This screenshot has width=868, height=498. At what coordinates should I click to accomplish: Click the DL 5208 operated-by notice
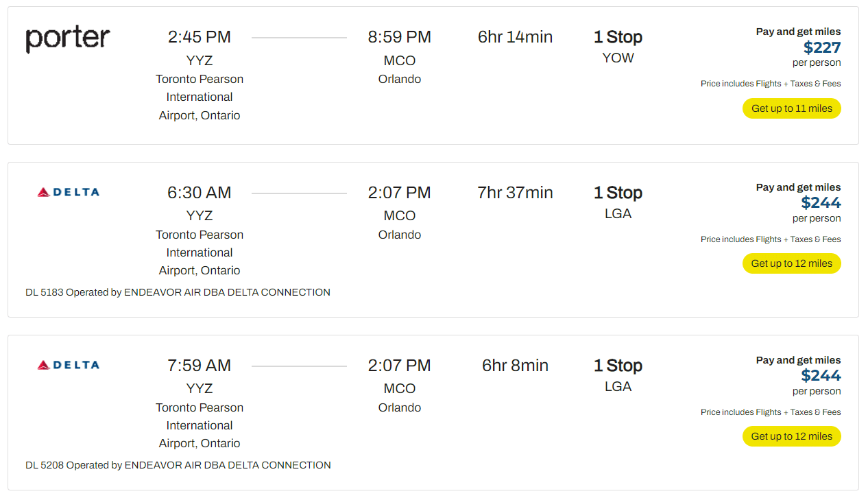point(178,465)
